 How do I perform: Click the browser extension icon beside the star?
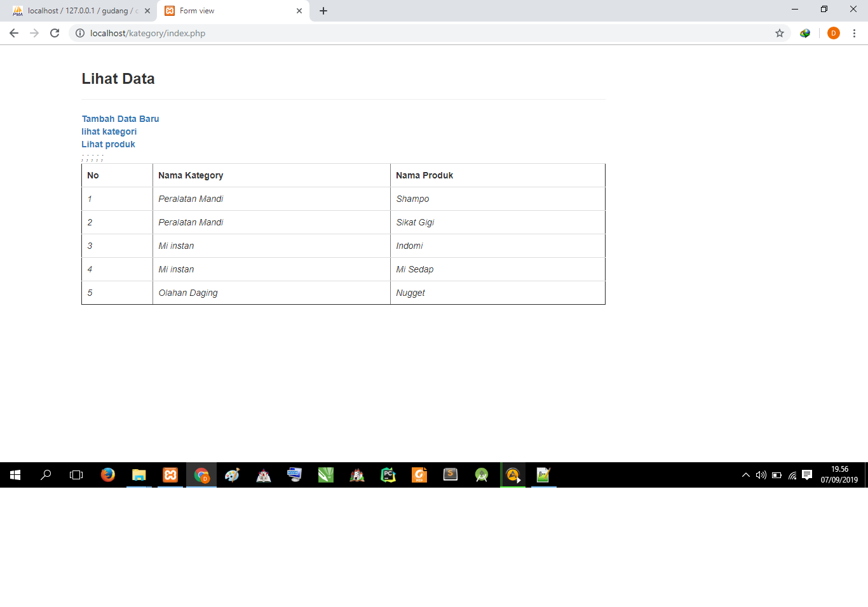coord(805,33)
